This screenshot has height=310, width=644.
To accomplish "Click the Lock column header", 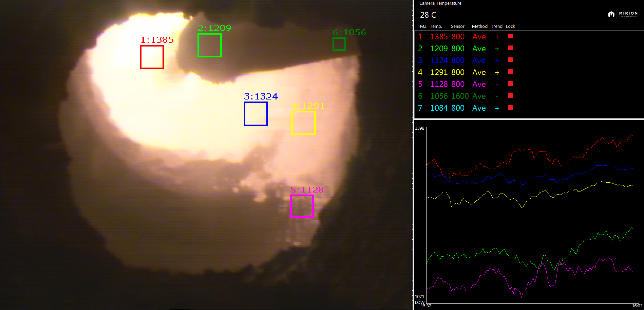I will pyautogui.click(x=510, y=26).
